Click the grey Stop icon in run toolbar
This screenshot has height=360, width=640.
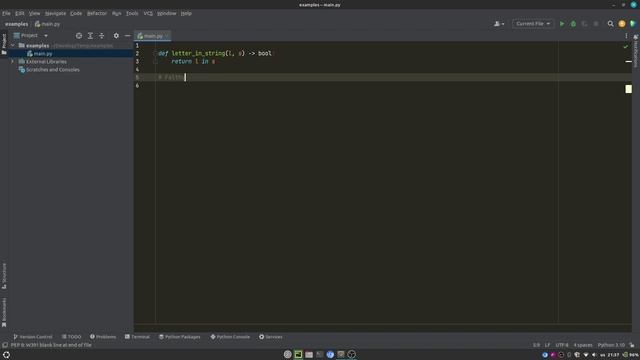coord(596,24)
